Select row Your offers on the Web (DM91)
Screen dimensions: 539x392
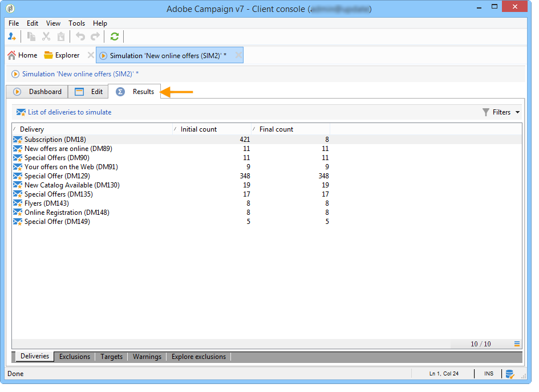point(267,167)
